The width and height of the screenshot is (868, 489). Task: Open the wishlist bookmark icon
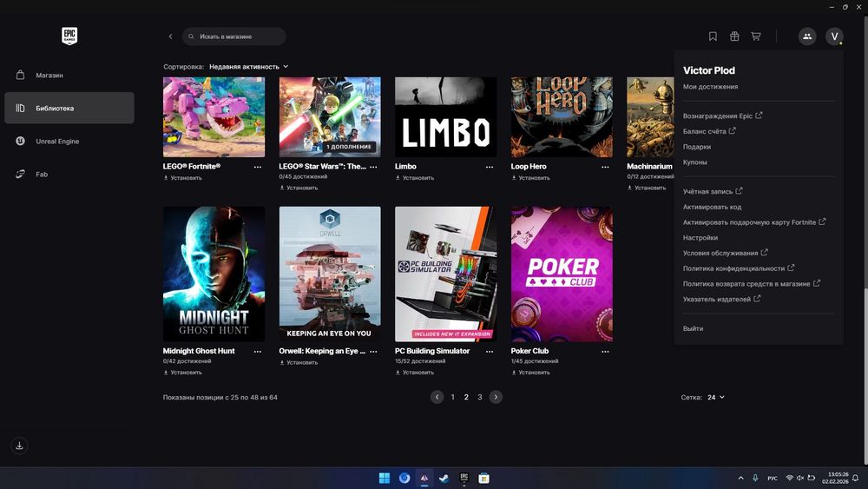point(713,36)
